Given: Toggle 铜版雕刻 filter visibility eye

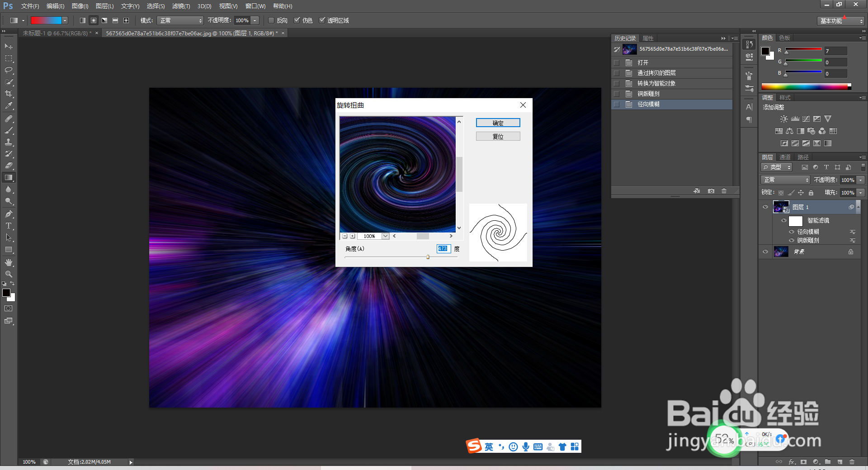Looking at the screenshot, I should tap(792, 241).
